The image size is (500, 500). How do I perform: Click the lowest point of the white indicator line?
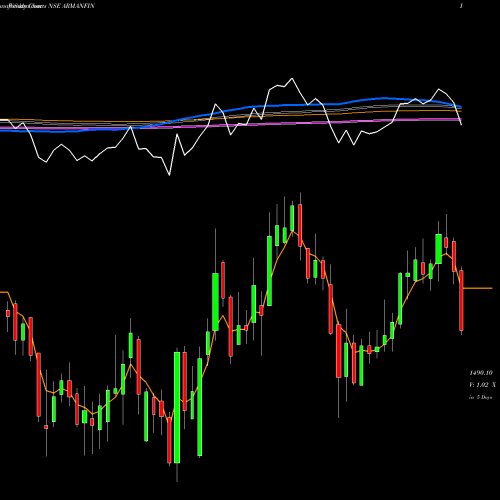[169, 175]
